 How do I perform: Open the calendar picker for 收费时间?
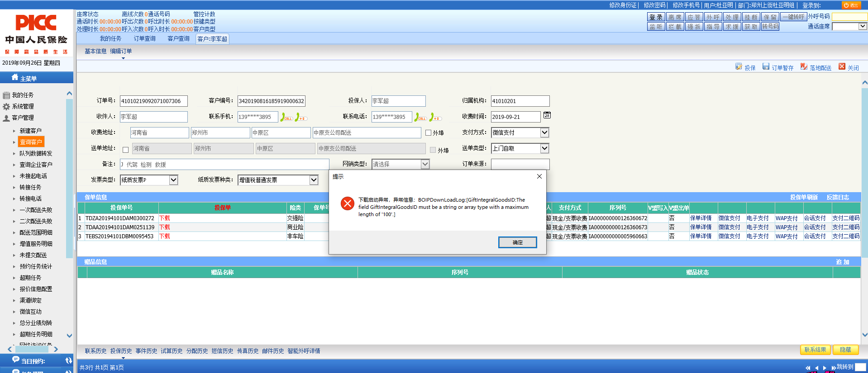coord(547,115)
